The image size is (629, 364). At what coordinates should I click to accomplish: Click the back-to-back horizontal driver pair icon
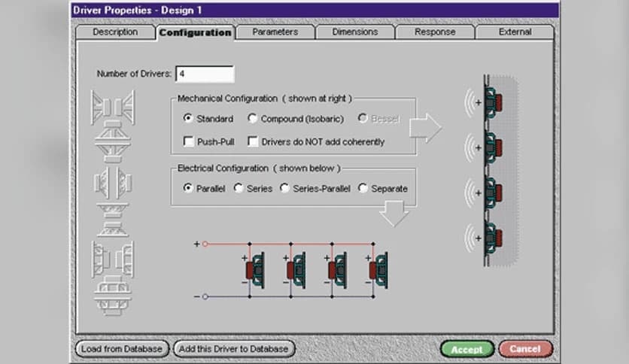tap(113, 184)
